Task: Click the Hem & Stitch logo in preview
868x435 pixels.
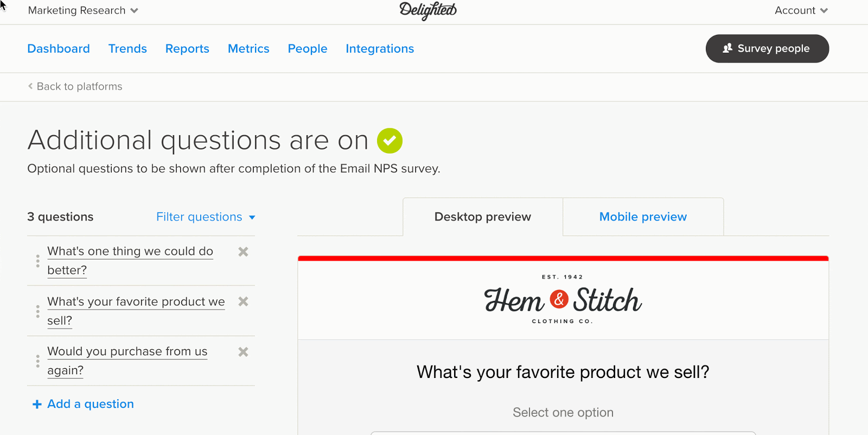Action: pos(563,300)
